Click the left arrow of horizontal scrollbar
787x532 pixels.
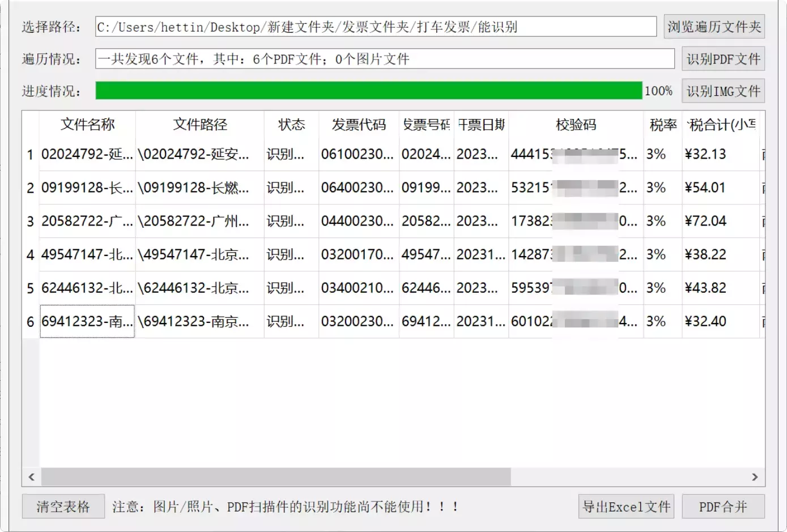click(31, 476)
